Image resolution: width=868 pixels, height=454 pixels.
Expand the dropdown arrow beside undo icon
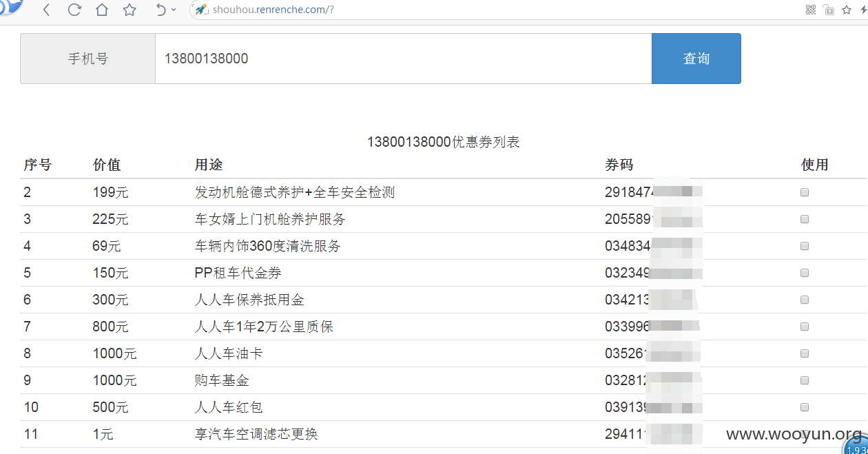[x=174, y=10]
